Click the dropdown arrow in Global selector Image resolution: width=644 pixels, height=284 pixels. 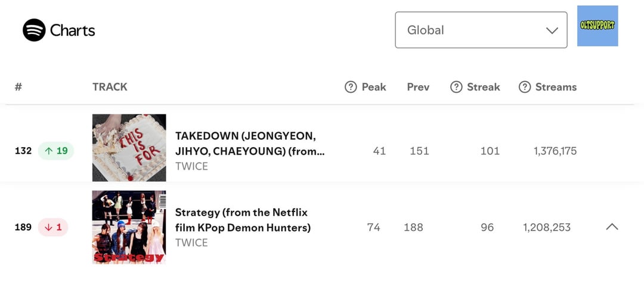click(552, 30)
